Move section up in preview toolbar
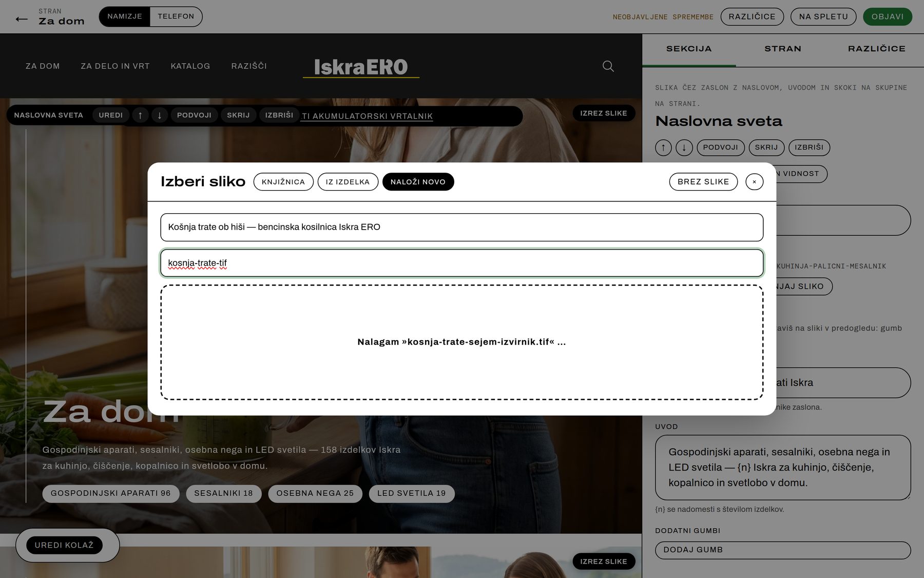 coord(140,115)
